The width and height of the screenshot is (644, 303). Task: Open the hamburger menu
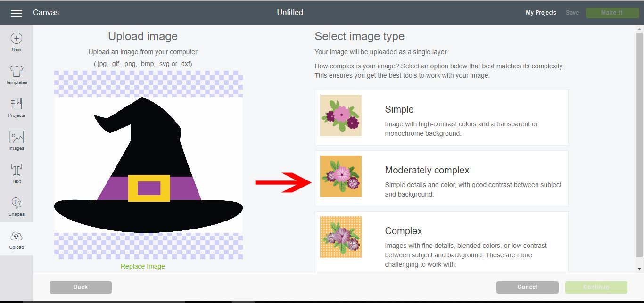pos(16,13)
